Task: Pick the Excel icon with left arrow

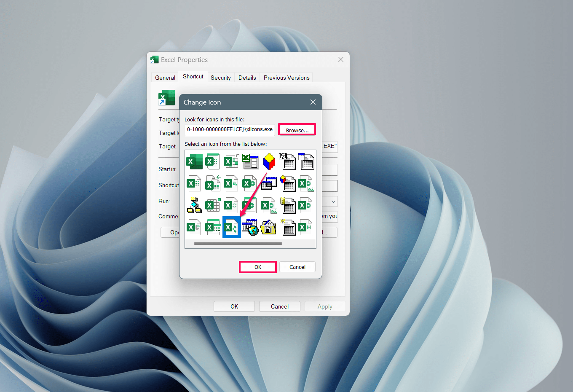Action: click(x=213, y=183)
